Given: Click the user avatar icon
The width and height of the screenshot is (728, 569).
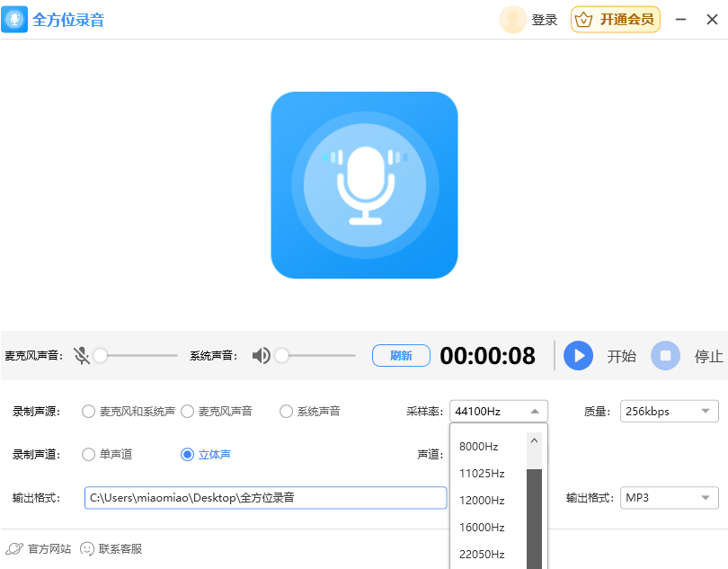Looking at the screenshot, I should [512, 20].
